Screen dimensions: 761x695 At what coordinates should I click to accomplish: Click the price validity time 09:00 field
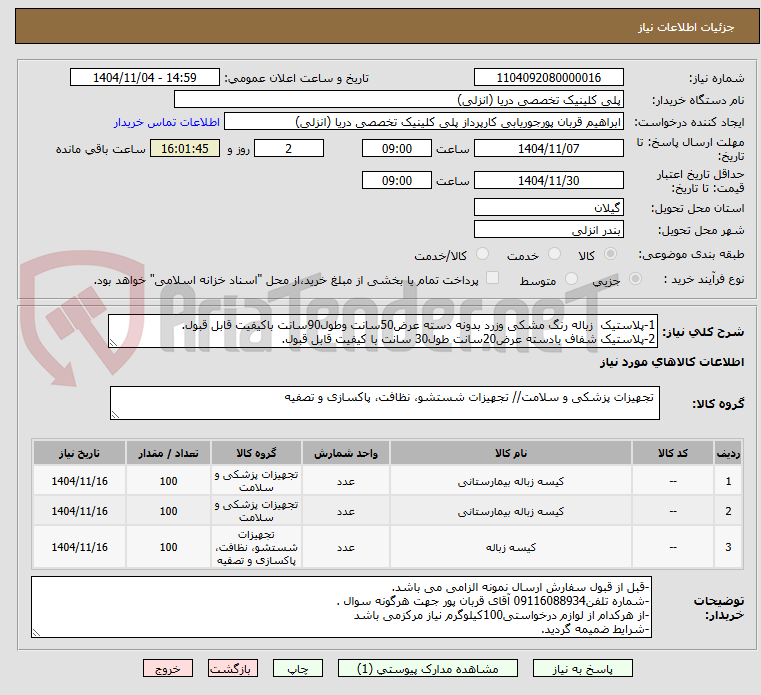click(x=397, y=181)
